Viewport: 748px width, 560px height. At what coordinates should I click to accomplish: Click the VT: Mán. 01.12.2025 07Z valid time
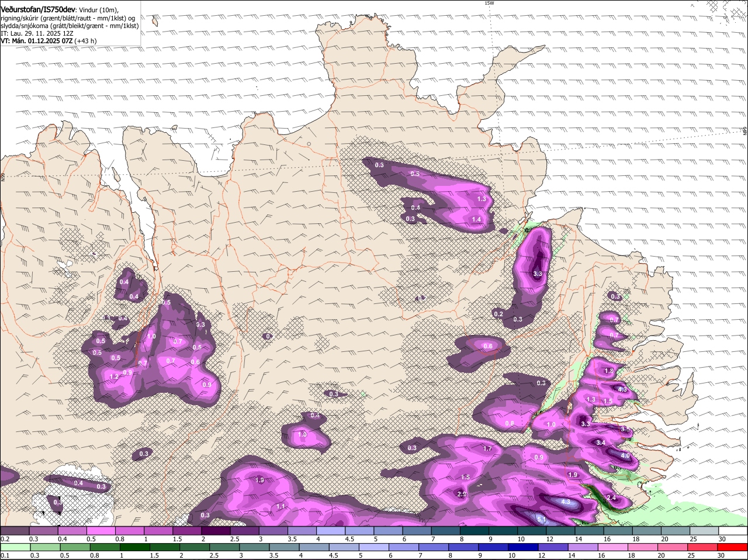(x=36, y=41)
